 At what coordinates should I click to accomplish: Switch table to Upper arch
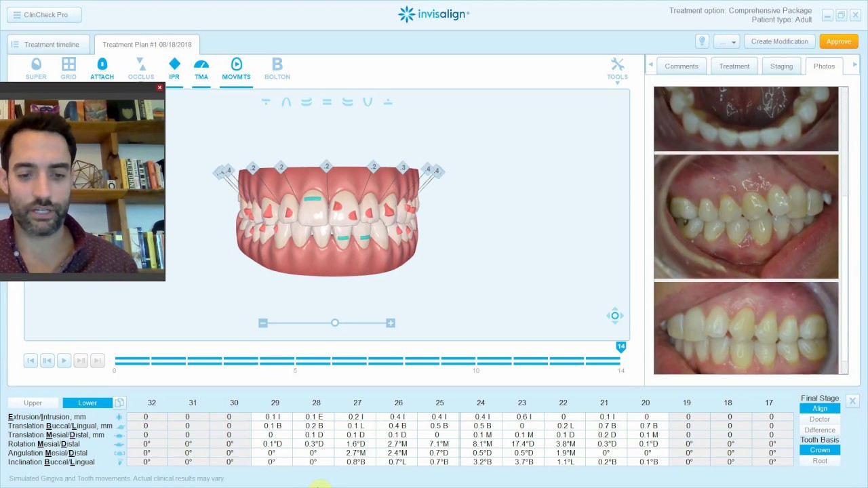(x=33, y=403)
